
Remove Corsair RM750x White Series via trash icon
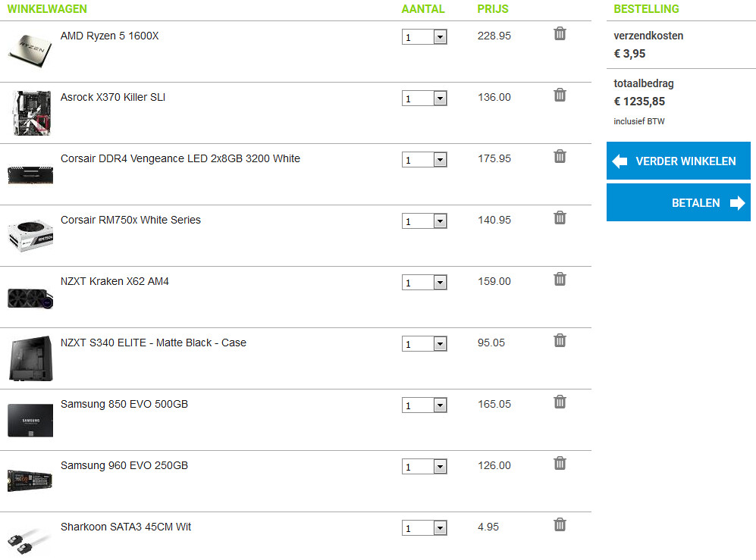coord(560,217)
